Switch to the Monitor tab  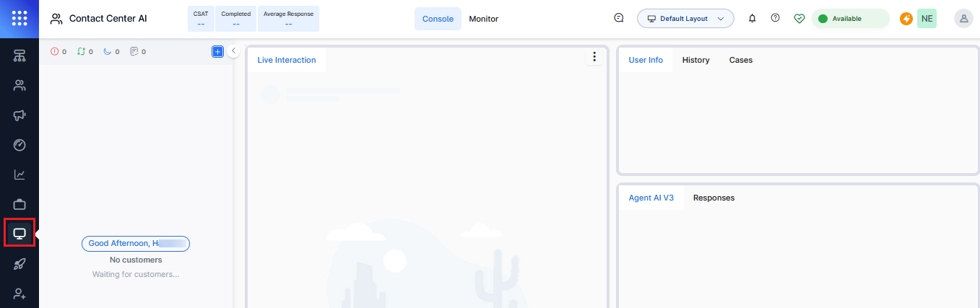click(x=483, y=19)
